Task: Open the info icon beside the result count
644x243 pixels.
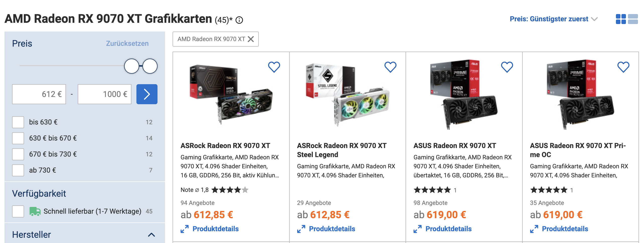Action: [x=239, y=20]
